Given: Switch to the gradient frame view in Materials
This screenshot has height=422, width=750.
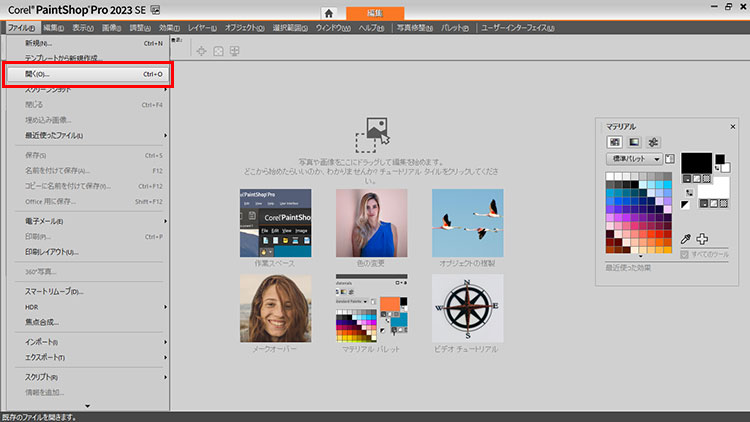Looking at the screenshot, I should [634, 142].
